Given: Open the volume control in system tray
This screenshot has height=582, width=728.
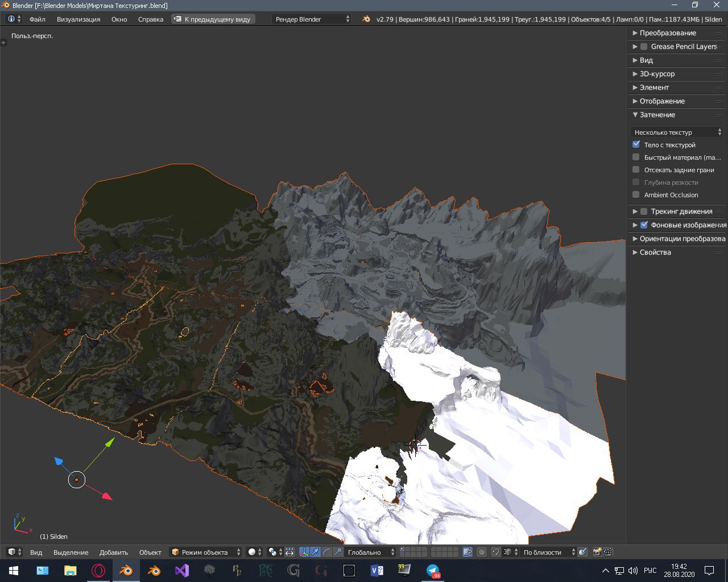Looking at the screenshot, I should (632, 570).
